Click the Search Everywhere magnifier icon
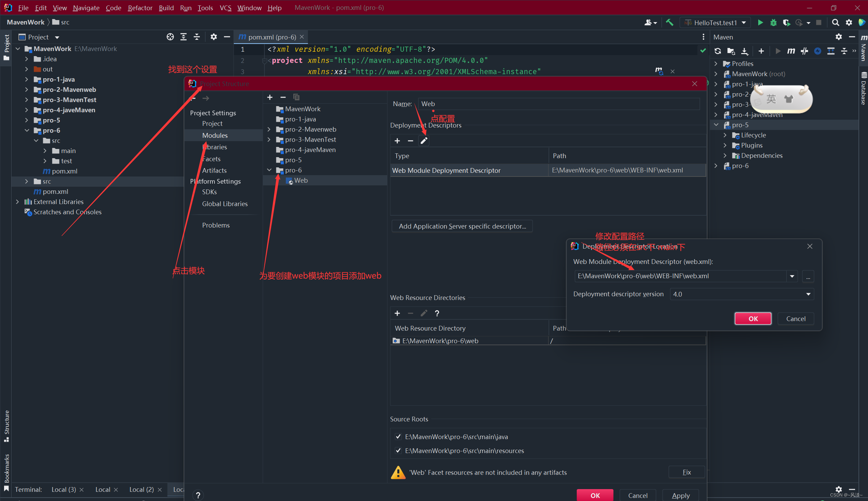The image size is (868, 501). tap(835, 22)
